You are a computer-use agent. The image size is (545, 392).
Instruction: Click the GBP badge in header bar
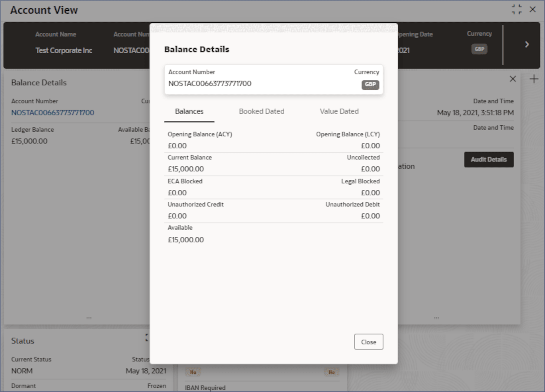(x=479, y=49)
